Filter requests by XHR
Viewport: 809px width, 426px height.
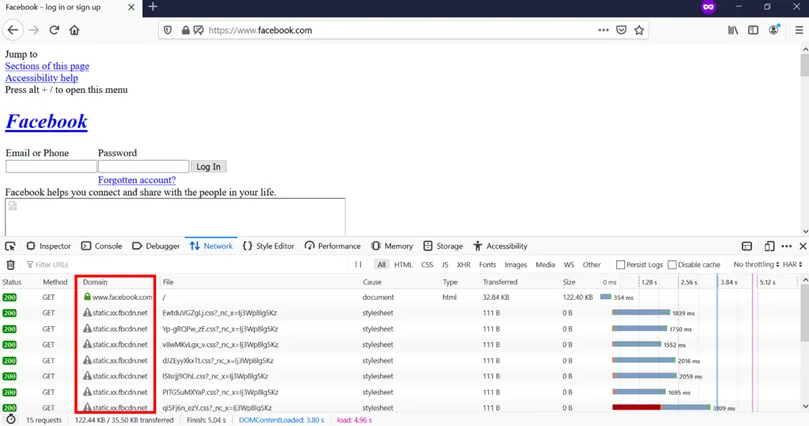(x=463, y=265)
